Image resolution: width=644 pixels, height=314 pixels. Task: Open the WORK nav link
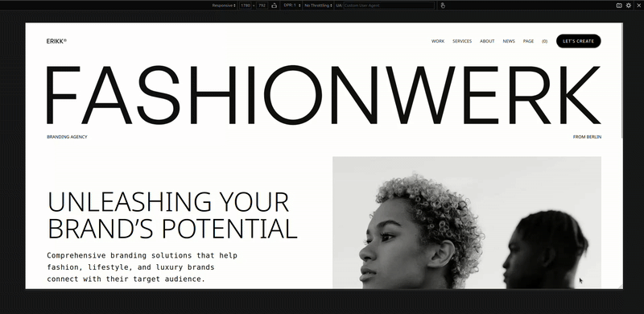[x=438, y=41]
